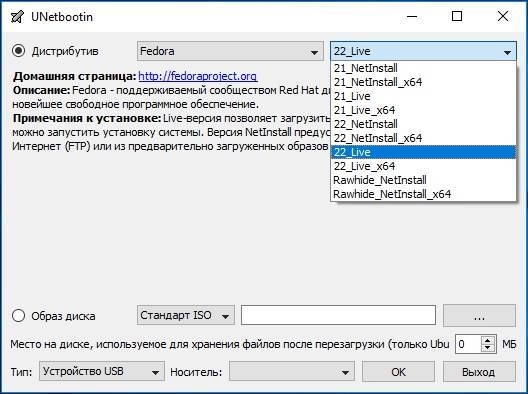Minimize the UNetbootin window
The height and width of the screenshot is (394, 528).
[x=412, y=16]
